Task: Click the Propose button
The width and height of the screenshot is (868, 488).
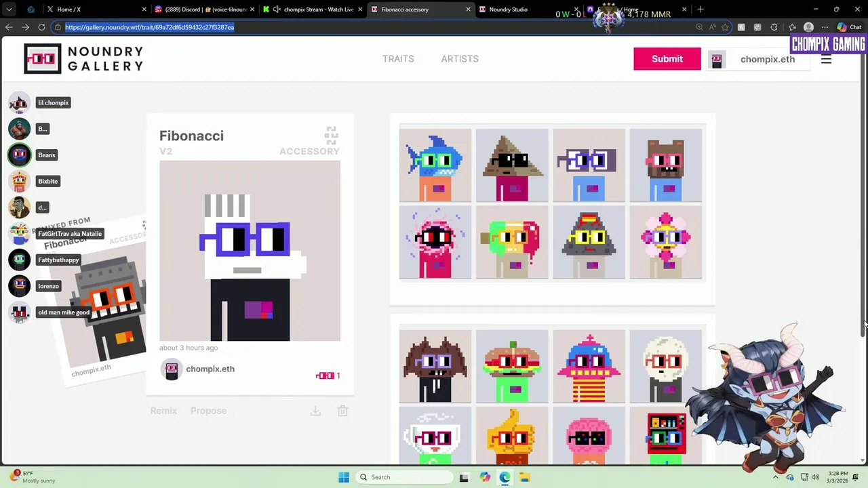Action: pos(208,411)
